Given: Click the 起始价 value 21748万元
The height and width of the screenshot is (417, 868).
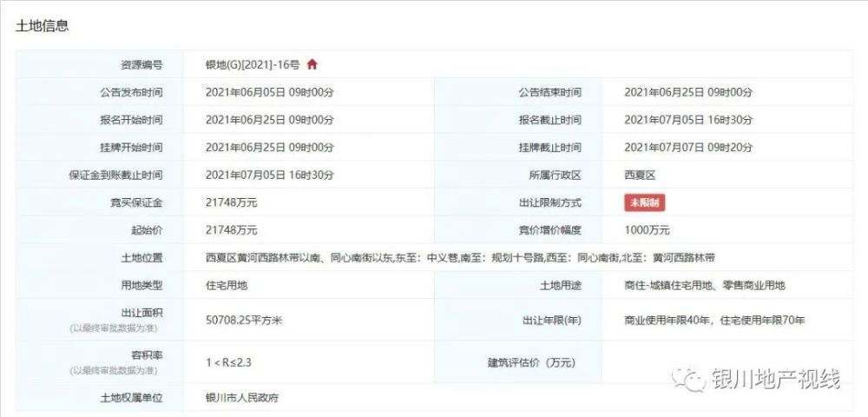Looking at the screenshot, I should pos(232,230).
